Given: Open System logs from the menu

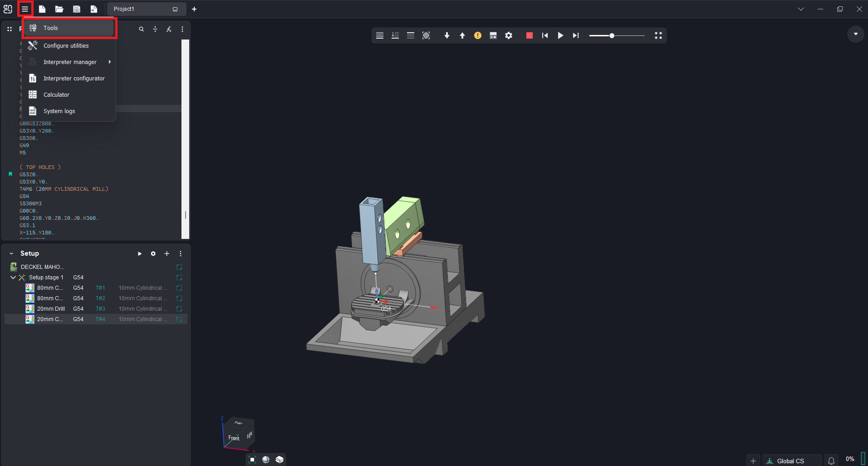Looking at the screenshot, I should coord(59,111).
